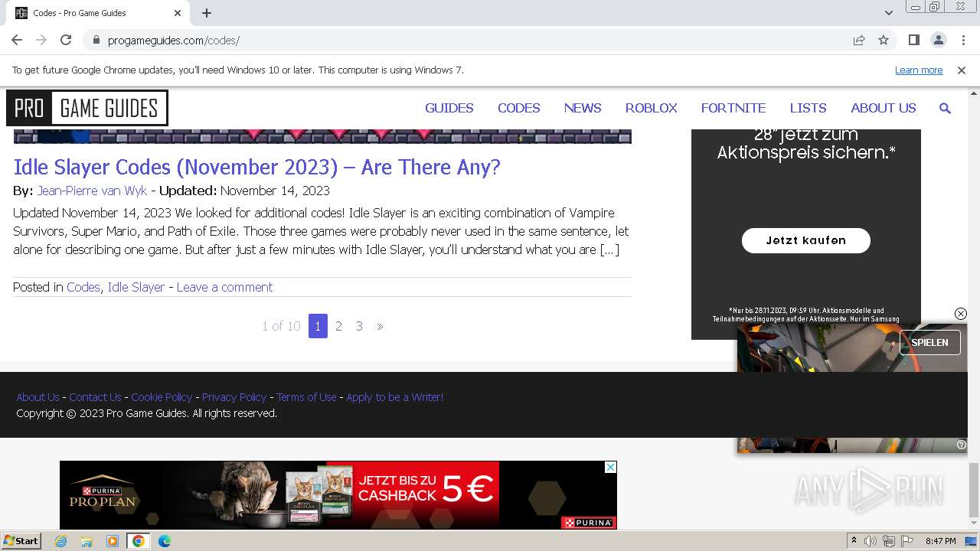
Task: Open the ABOUT US menu
Action: [884, 108]
